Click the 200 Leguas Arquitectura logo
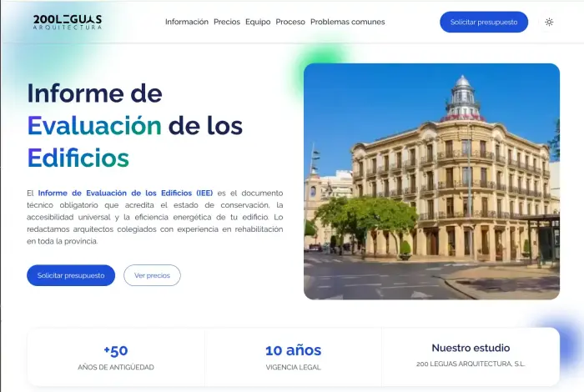Viewport: 584px width, 392px height. point(68,22)
